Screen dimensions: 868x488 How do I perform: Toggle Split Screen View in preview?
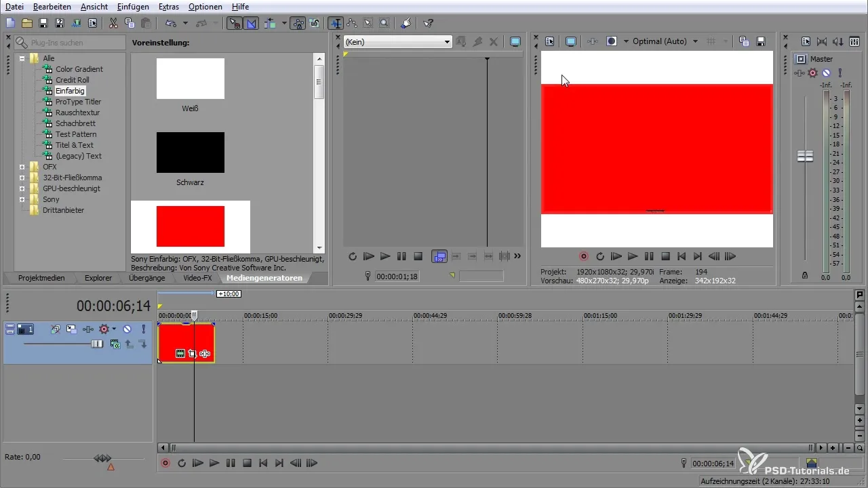coord(611,41)
